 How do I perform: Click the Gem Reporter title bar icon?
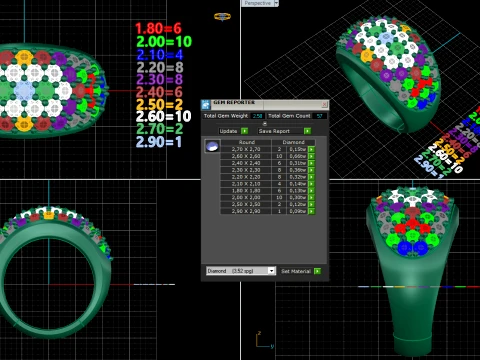[206, 105]
